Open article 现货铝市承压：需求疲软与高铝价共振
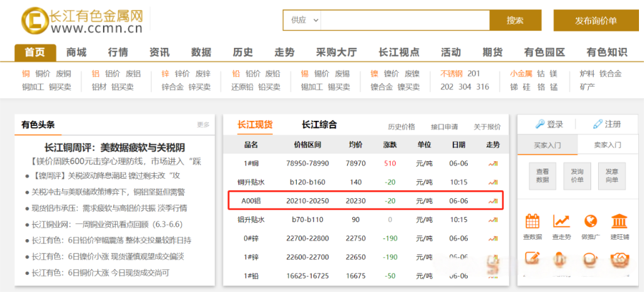Image resolution: width=644 pixels, height=292 pixels. [x=111, y=208]
